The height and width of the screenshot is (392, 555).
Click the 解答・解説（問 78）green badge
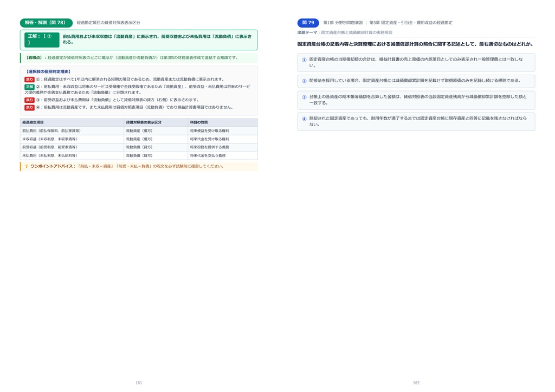click(46, 23)
